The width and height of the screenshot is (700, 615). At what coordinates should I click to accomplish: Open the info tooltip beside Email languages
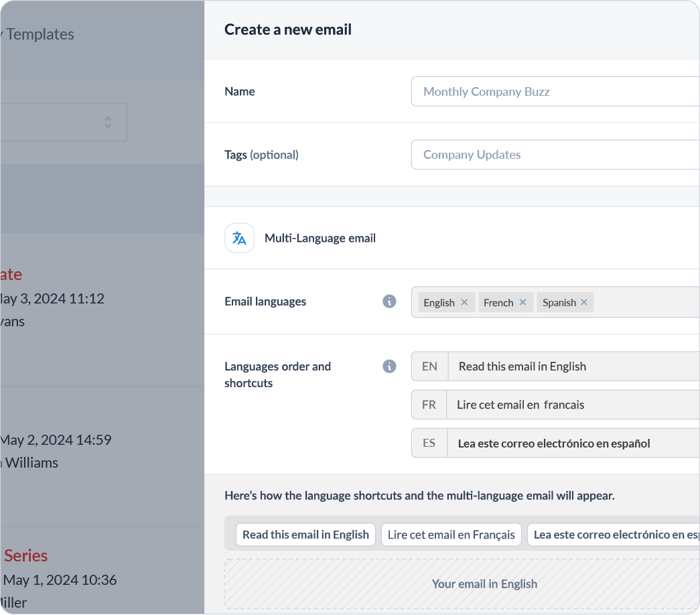(x=389, y=301)
